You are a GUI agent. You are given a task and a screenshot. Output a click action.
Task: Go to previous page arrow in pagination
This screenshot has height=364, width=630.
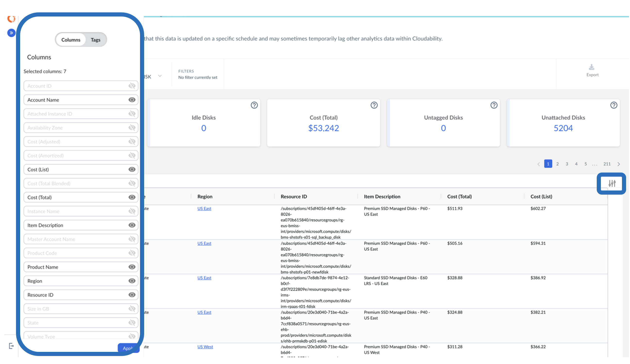coord(539,164)
